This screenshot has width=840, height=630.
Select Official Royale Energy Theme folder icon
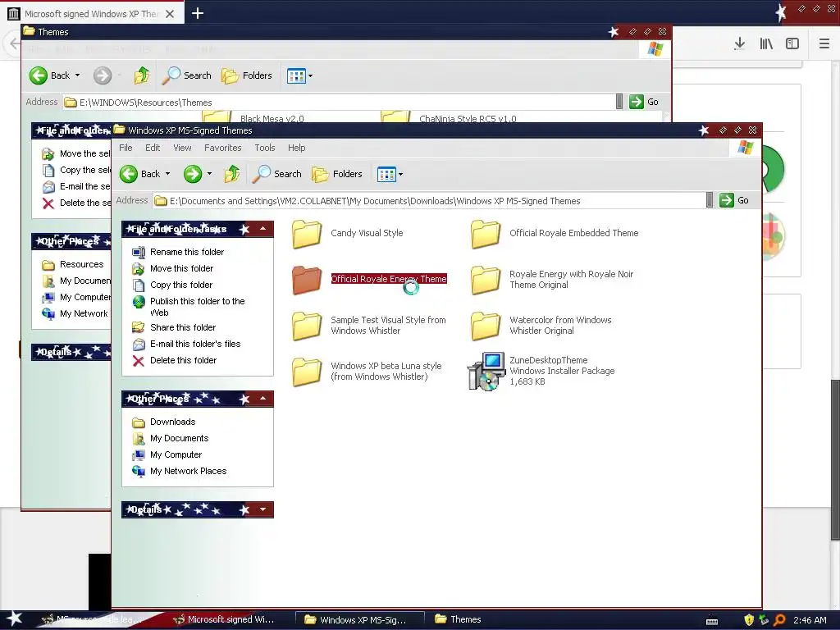point(307,281)
